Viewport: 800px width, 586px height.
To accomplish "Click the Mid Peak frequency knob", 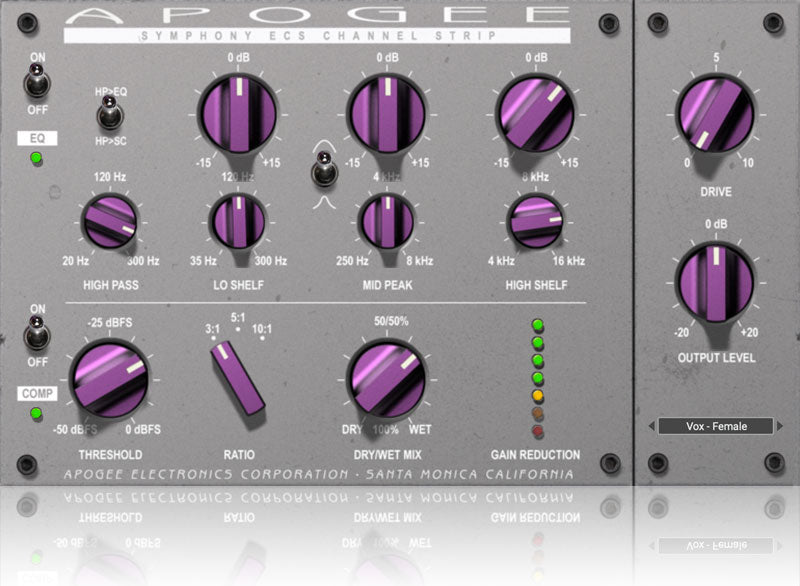I will click(x=387, y=222).
